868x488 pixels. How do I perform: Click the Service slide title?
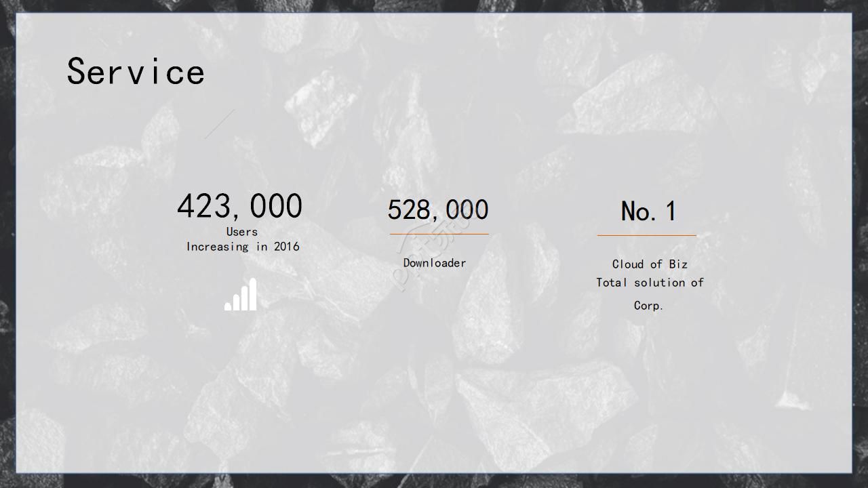136,71
